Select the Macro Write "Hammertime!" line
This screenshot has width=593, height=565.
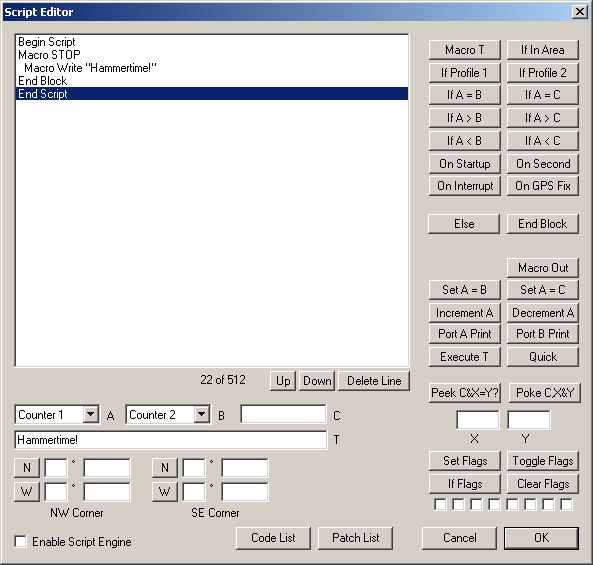pyautogui.click(x=212, y=68)
